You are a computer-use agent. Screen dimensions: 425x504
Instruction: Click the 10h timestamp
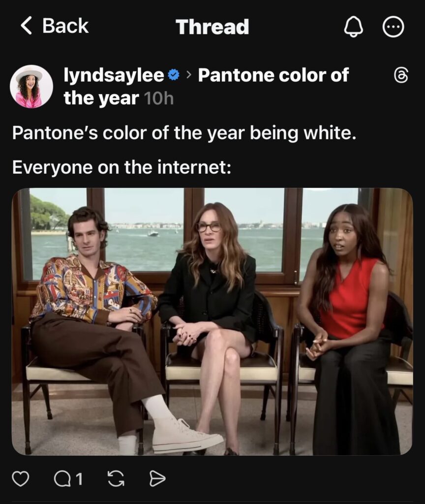coord(159,98)
